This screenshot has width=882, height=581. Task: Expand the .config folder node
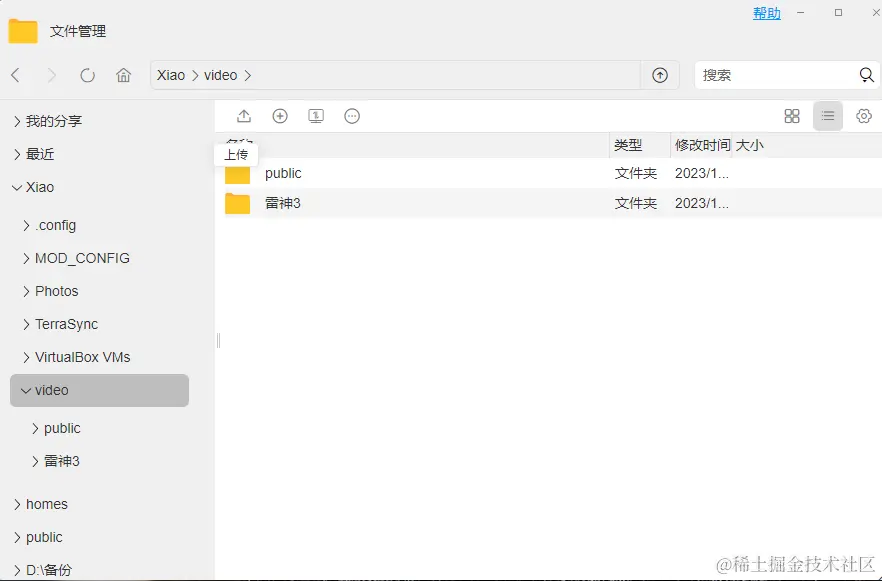click(x=26, y=226)
